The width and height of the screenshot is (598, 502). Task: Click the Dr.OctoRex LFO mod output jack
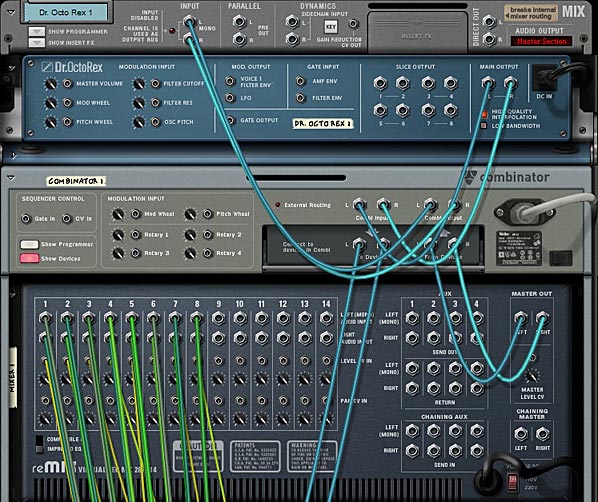click(230, 98)
